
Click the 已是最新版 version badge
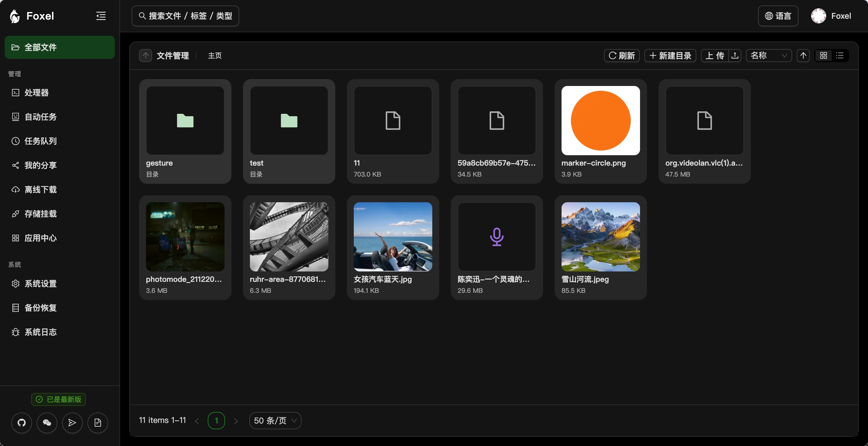tap(59, 400)
